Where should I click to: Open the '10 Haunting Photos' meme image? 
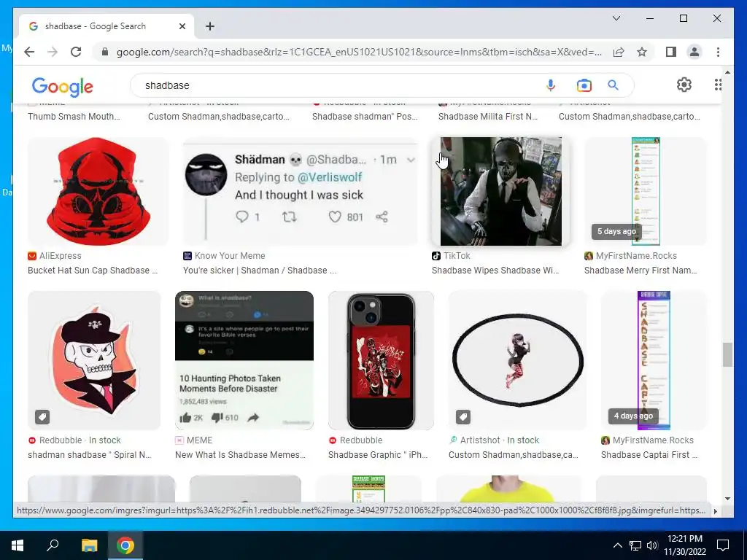244,360
